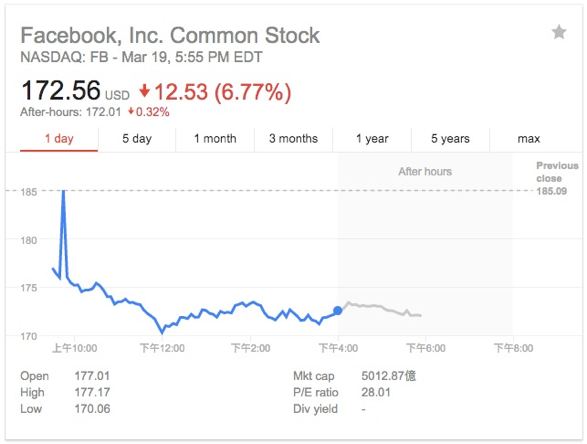The height and width of the screenshot is (444, 587).
Task: Click the small after-hours down arrow icon
Action: (131, 111)
